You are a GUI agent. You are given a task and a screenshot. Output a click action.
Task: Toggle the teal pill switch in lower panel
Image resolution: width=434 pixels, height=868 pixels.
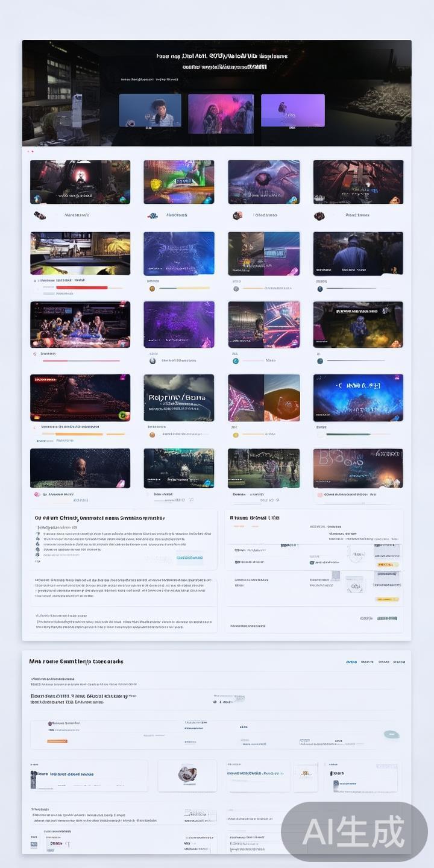click(x=390, y=734)
